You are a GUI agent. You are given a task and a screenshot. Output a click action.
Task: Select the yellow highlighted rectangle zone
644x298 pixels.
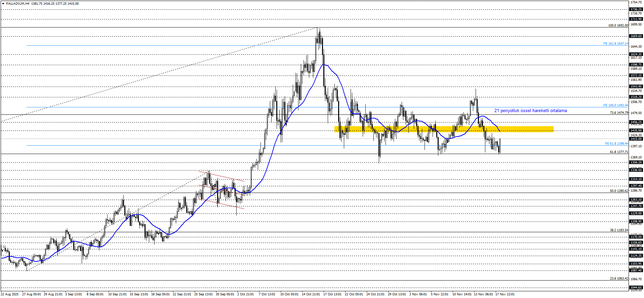coord(444,129)
